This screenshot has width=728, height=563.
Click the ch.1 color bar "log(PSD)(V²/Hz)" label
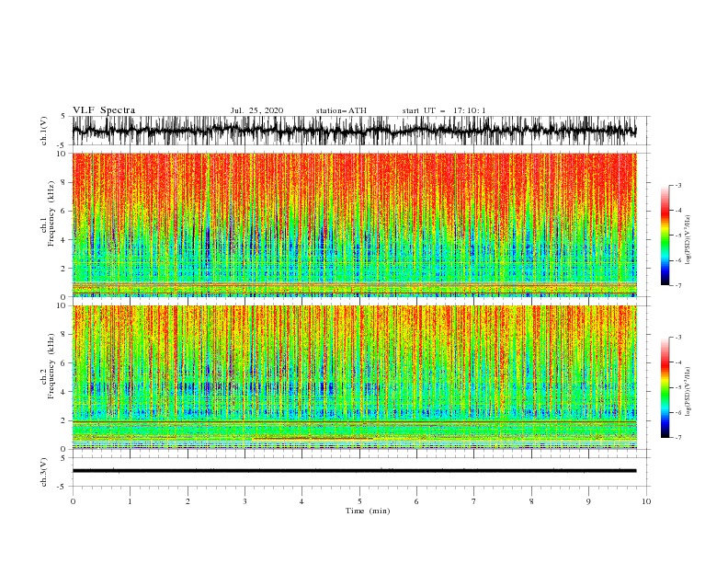click(688, 240)
